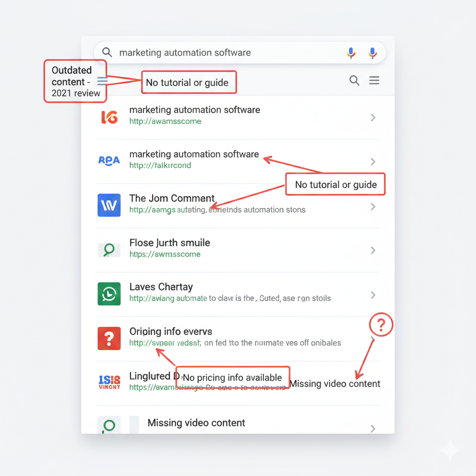
Task: Click the red question mark square icon
Action: coord(109,338)
